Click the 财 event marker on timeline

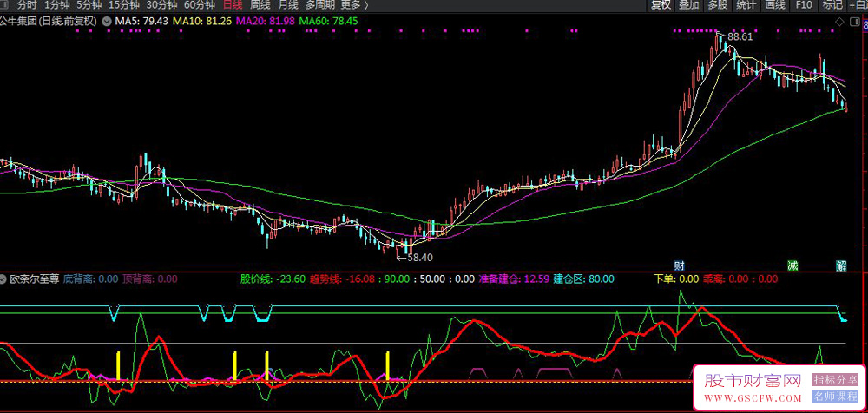(x=679, y=265)
